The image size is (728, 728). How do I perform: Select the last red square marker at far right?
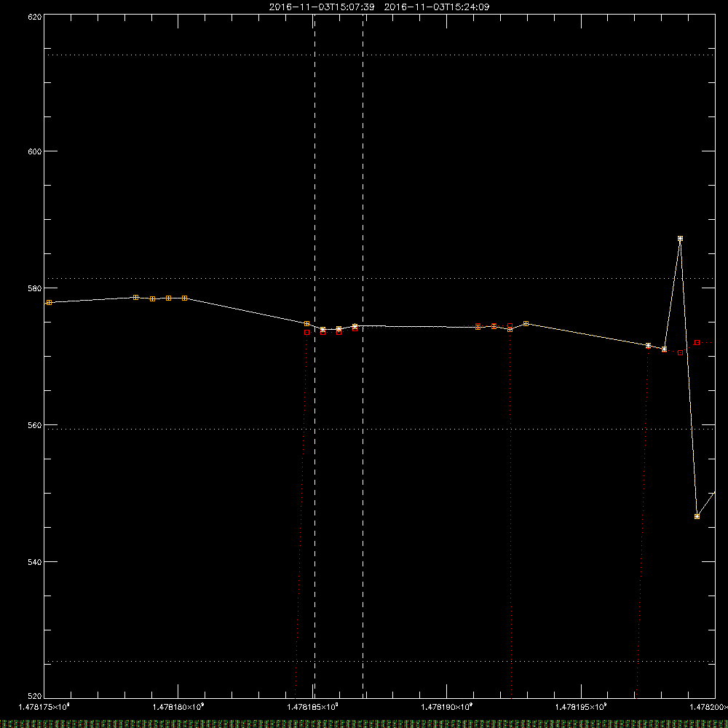[x=697, y=343]
